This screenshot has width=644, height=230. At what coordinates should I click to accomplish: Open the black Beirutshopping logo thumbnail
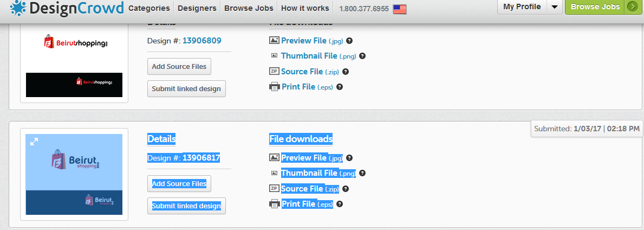[74, 85]
